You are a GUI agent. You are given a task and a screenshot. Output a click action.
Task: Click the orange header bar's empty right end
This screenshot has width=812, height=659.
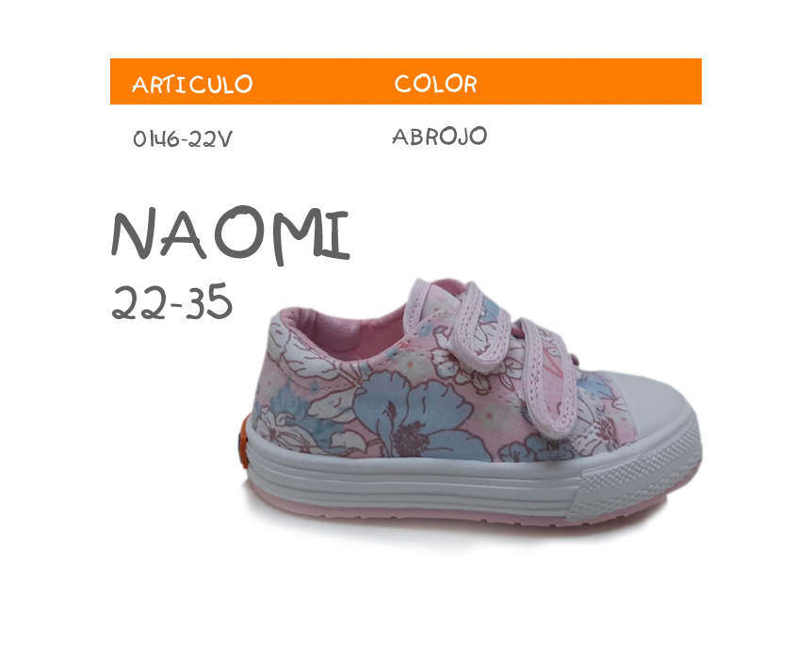click(591, 82)
